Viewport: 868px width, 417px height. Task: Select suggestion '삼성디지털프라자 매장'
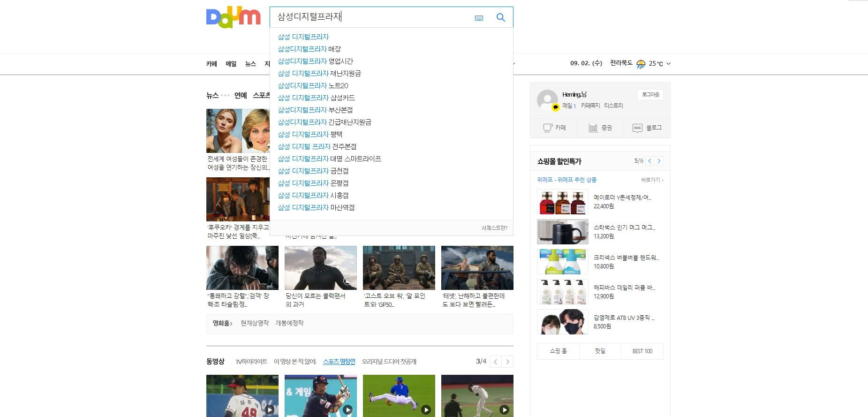[309, 49]
